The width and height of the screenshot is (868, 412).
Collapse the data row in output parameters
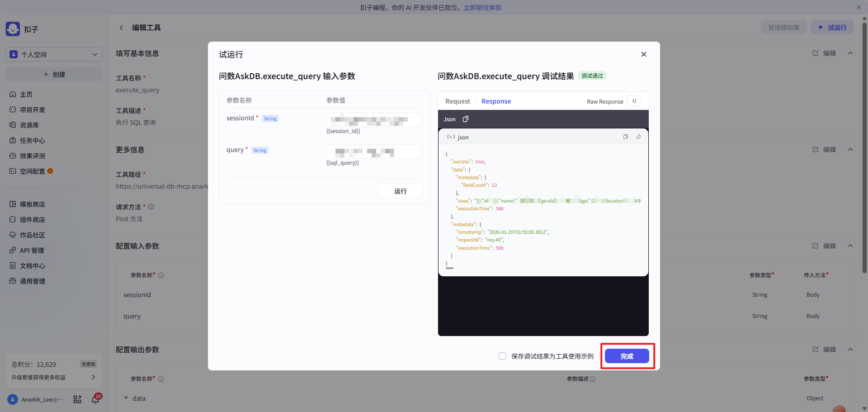(126, 398)
